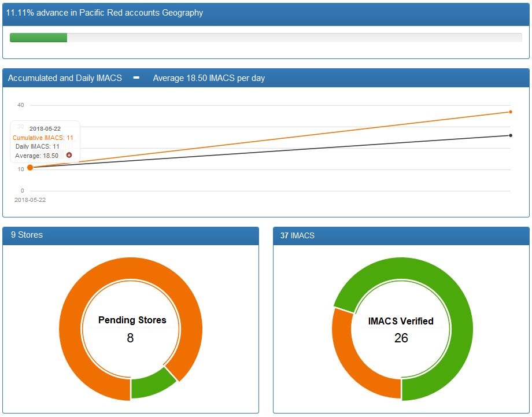Screen dimensions: 532x417
Task: Click 'Daily IMACS: 11' in tooltip
Action: [38, 146]
